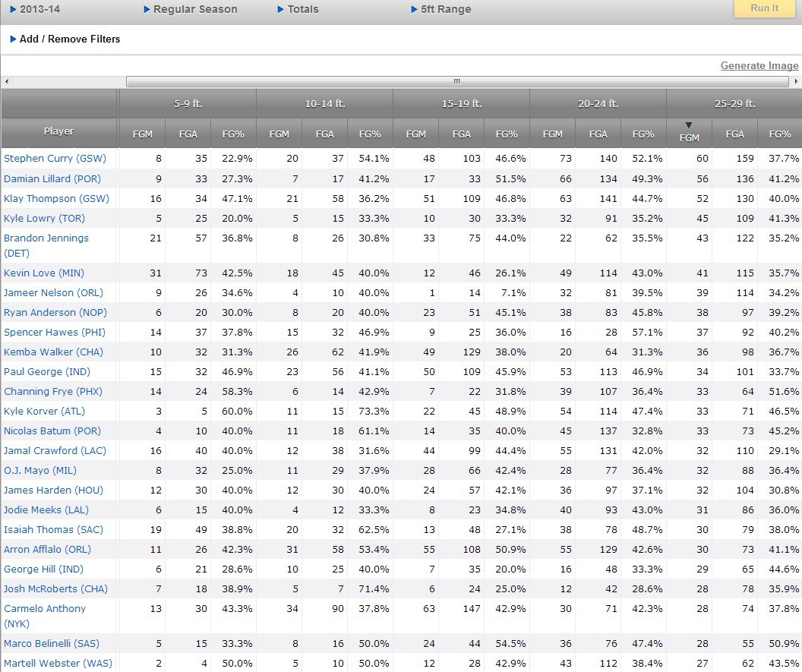Viewport: 802px width, 672px height.
Task: Open James Harden (HOU) player link
Action: tap(53, 491)
